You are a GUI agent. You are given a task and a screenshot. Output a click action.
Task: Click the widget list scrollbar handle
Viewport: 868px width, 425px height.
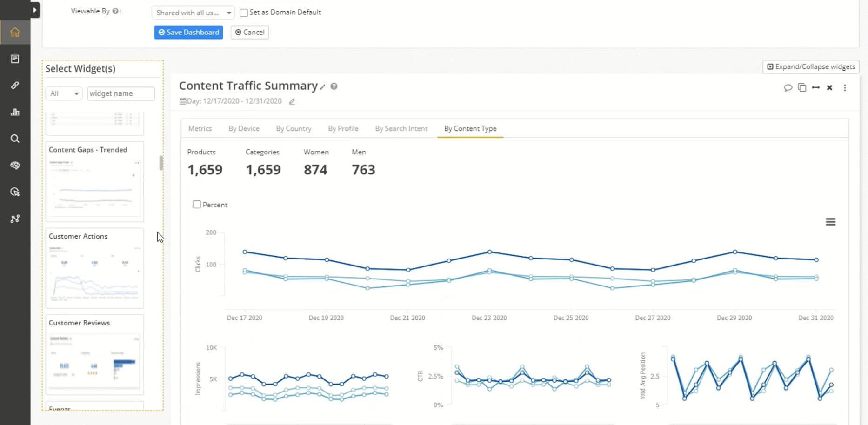click(161, 163)
